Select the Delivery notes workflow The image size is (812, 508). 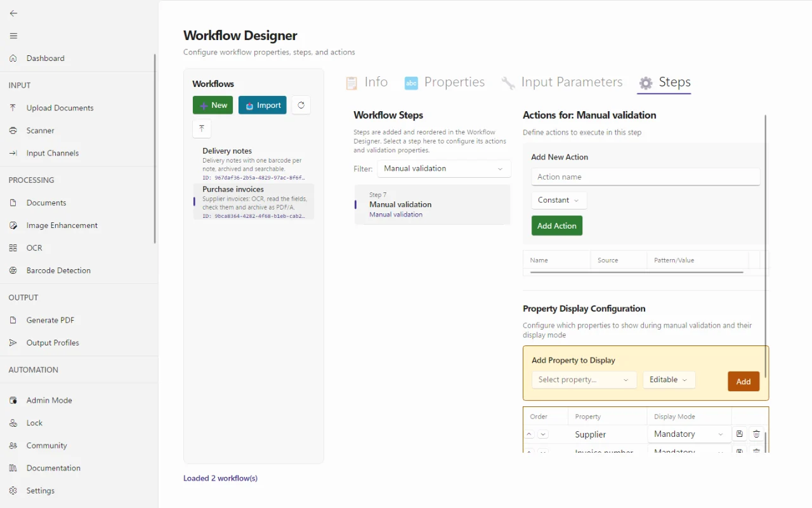click(254, 164)
